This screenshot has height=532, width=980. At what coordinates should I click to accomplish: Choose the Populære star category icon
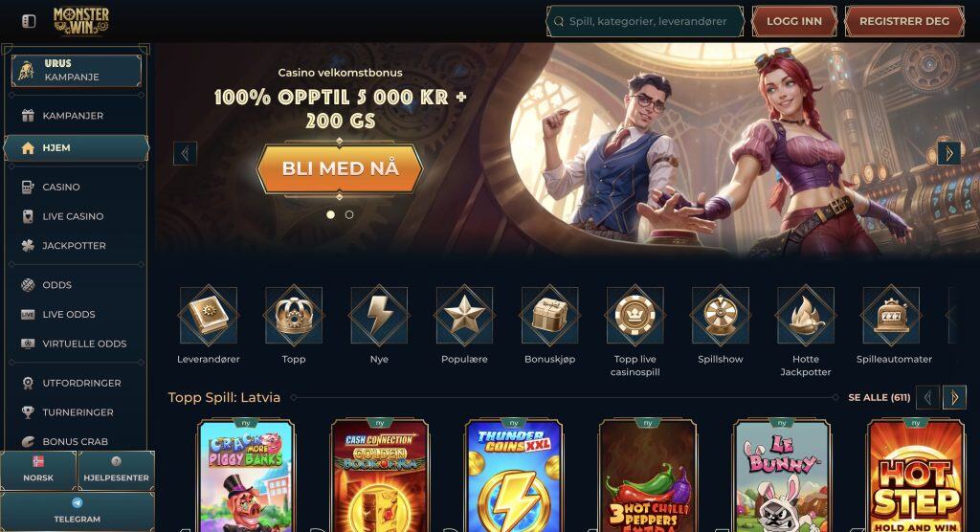coord(464,315)
